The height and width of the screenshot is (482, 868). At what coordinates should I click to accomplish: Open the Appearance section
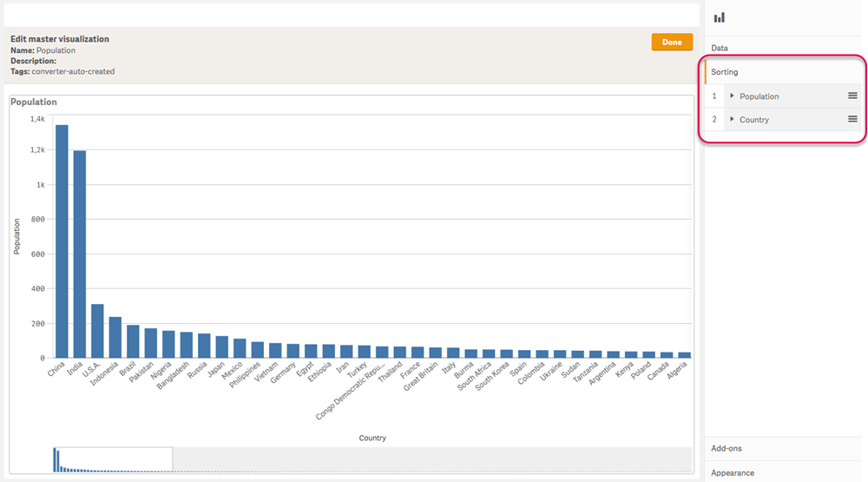click(x=783, y=472)
